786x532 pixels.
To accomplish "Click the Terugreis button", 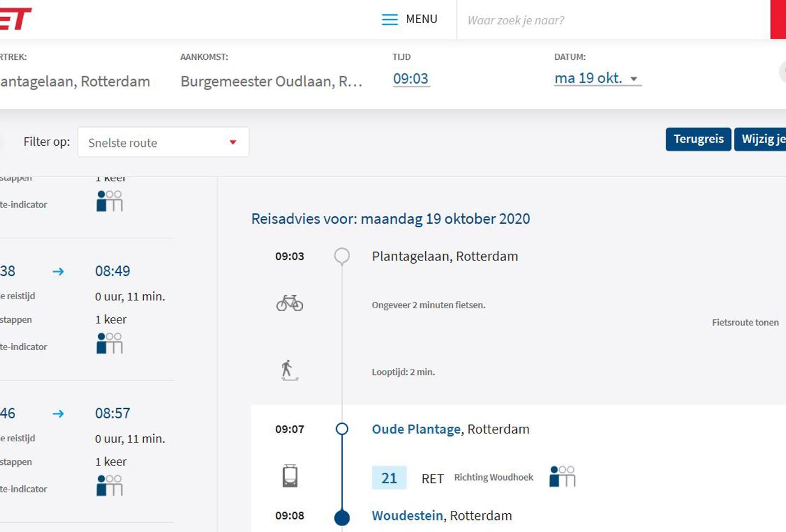I will pyautogui.click(x=698, y=139).
